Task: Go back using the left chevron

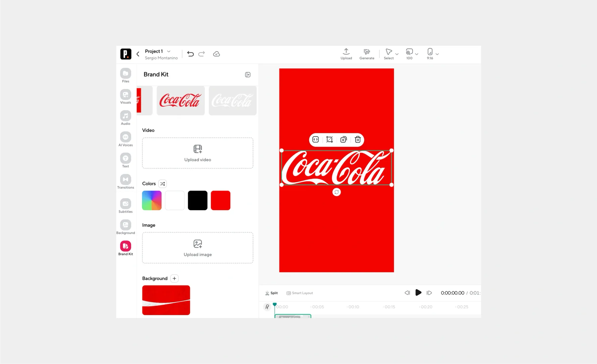Action: tap(138, 54)
